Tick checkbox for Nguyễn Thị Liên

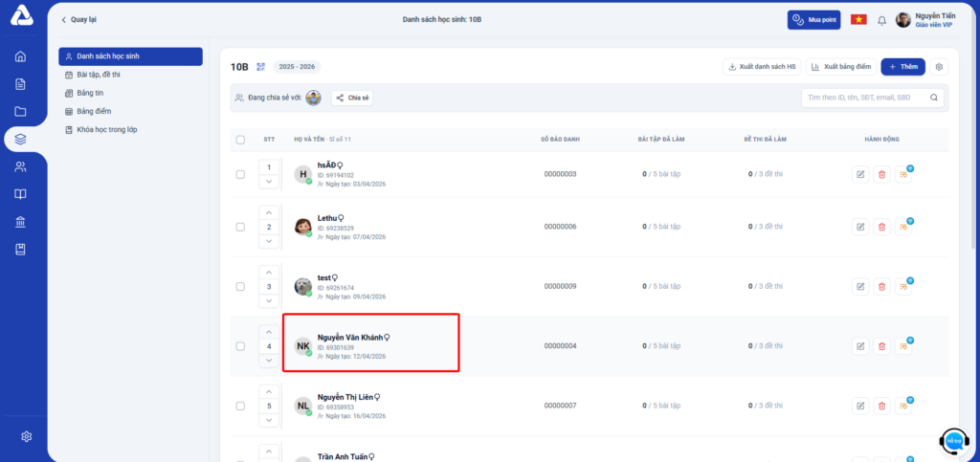[x=240, y=406]
